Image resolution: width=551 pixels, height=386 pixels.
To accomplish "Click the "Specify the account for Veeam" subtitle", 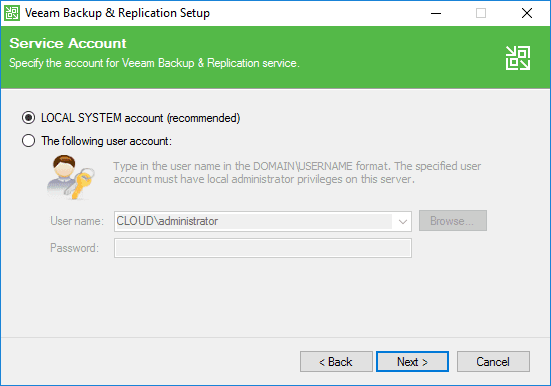I will [x=154, y=63].
